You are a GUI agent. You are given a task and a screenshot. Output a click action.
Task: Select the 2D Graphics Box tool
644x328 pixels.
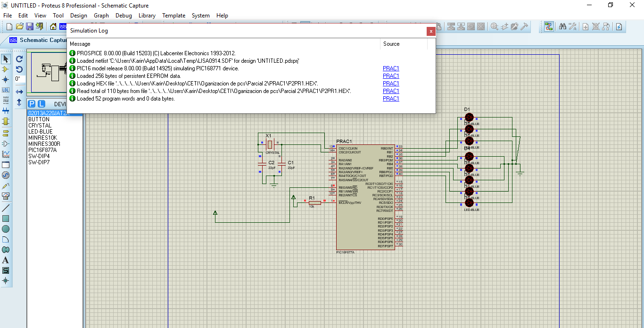(6, 219)
